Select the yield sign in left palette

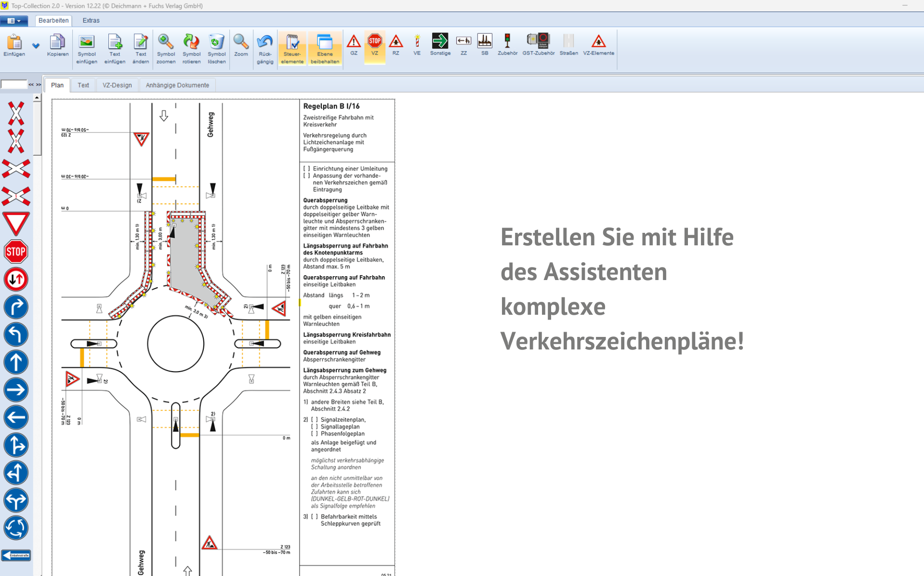click(x=16, y=224)
